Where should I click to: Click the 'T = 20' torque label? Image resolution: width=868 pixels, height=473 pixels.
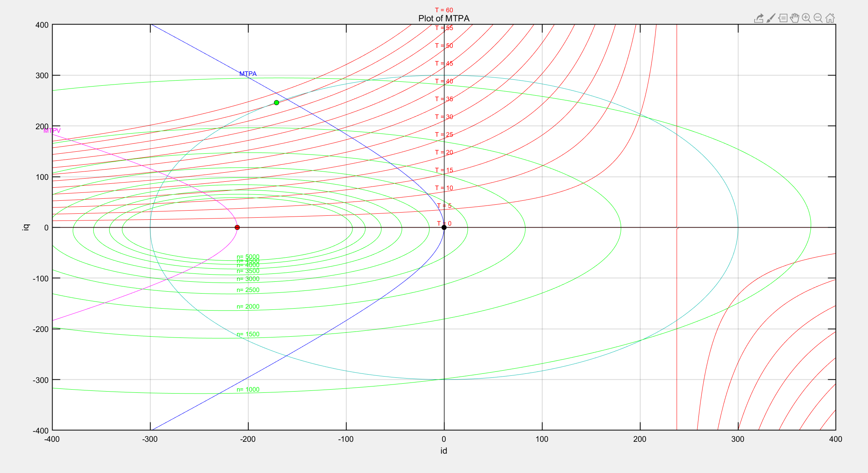pyautogui.click(x=444, y=153)
